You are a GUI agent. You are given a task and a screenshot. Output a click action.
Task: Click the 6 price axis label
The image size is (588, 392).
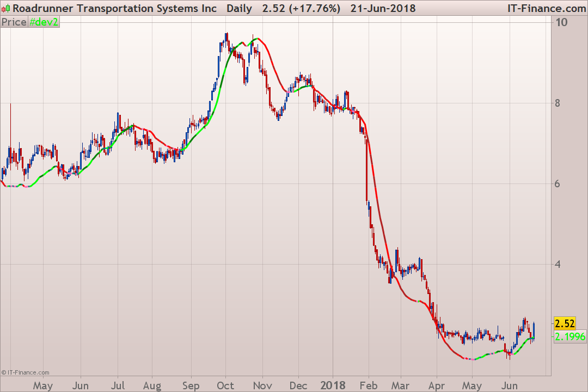pos(558,184)
